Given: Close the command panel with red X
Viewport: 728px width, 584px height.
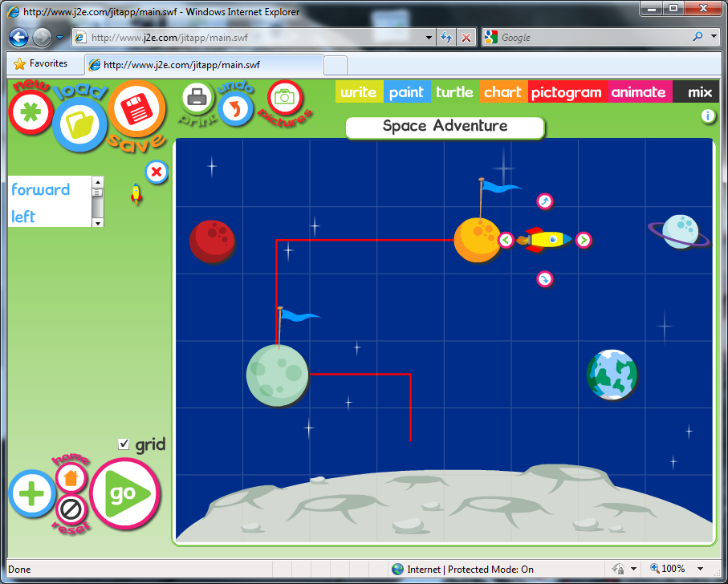Looking at the screenshot, I should point(157,171).
